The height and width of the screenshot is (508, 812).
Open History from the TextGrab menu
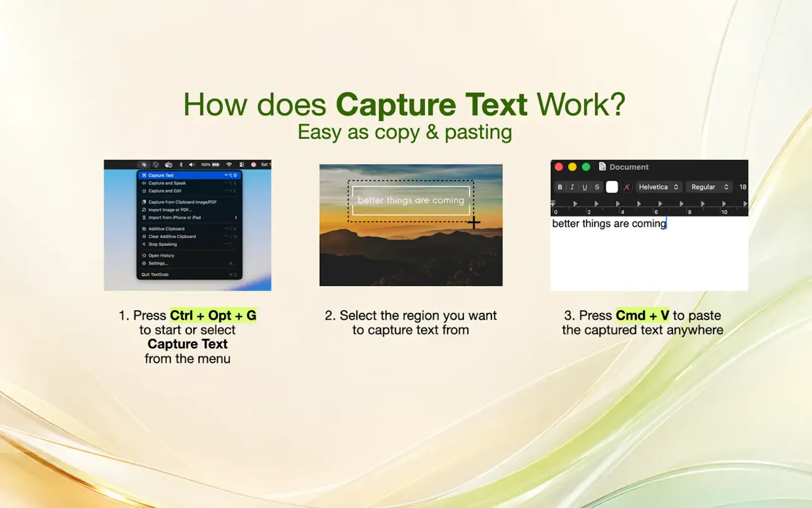coord(189,256)
